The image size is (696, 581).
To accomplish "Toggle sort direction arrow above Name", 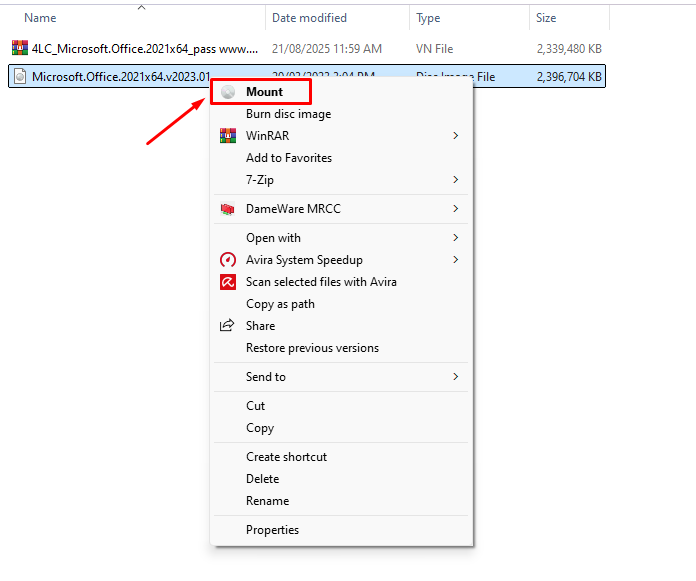I will pyautogui.click(x=142, y=8).
